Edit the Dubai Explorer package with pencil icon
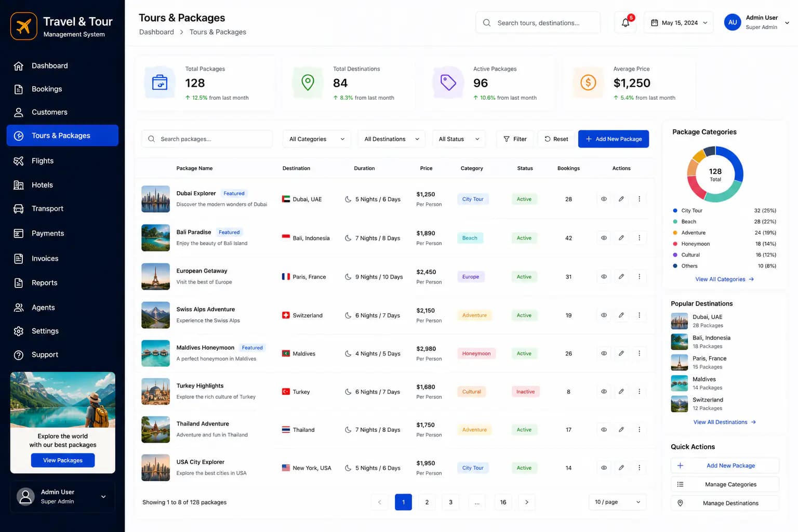This screenshot has width=798, height=532. point(621,199)
